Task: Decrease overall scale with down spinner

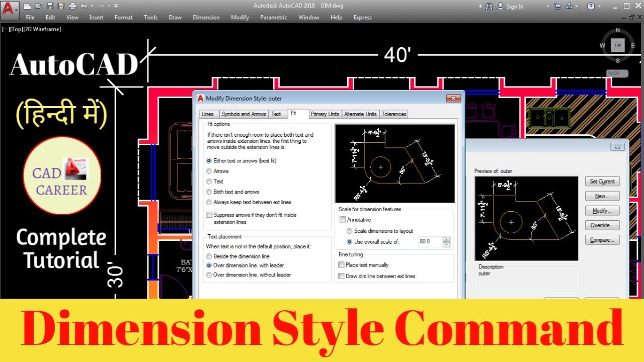Action: [447, 244]
